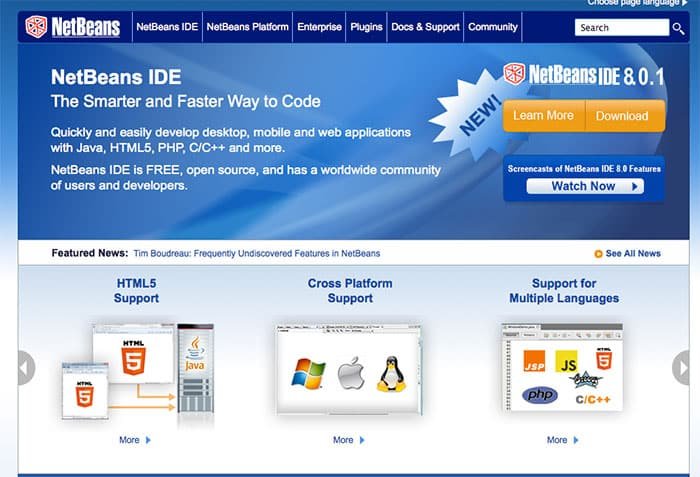This screenshot has height=477, width=700.
Task: Click More under Cross Platform Support
Action: (343, 440)
